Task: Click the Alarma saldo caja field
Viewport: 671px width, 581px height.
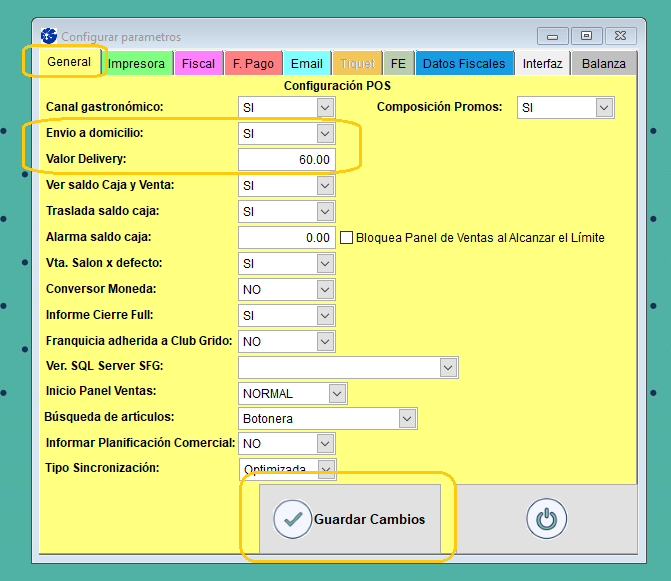Action: [x=286, y=238]
